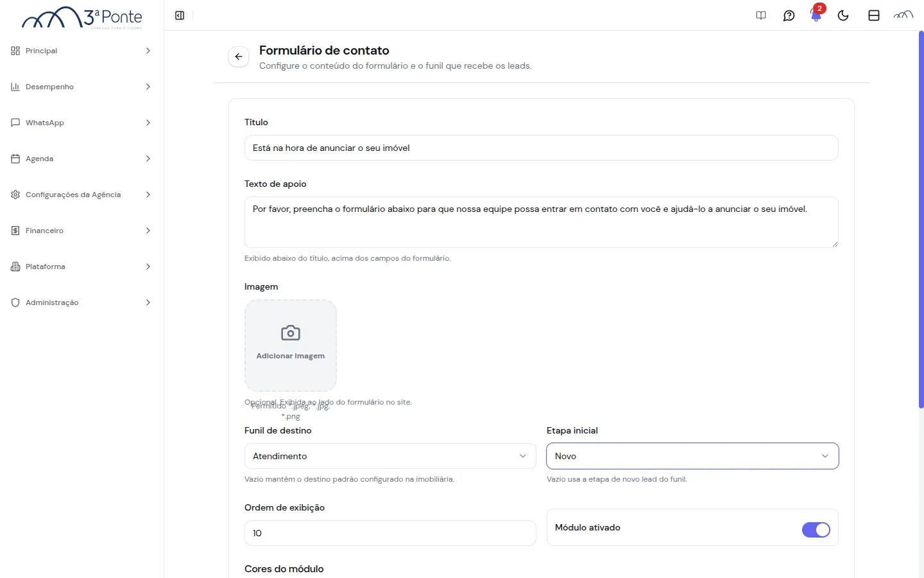Click the Desempenho chart icon
Image resolution: width=924 pixels, height=578 pixels.
click(15, 87)
